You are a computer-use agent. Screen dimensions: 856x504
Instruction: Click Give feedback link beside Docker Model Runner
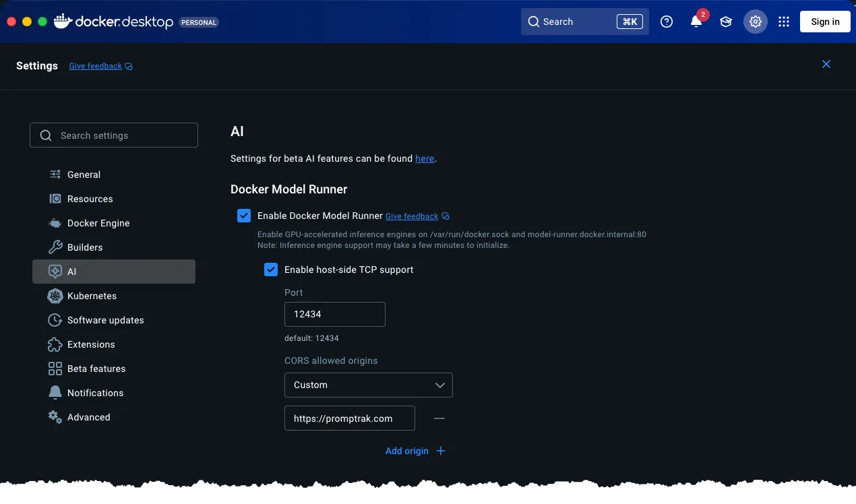tap(412, 216)
